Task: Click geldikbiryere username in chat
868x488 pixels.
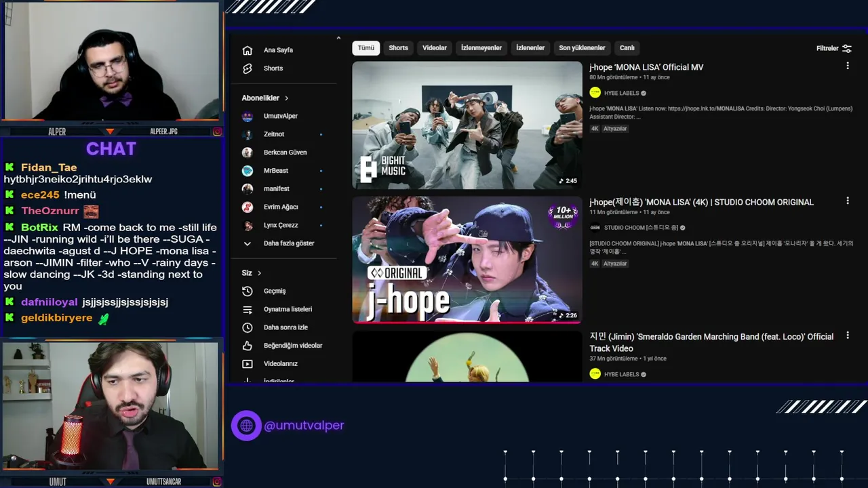Action: [x=56, y=318]
